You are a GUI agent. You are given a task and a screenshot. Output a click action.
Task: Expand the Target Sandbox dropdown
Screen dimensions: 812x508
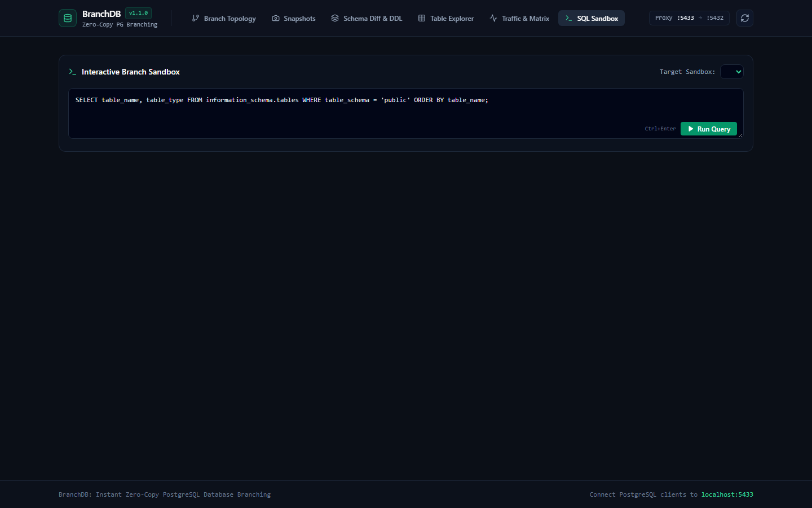[732, 72]
